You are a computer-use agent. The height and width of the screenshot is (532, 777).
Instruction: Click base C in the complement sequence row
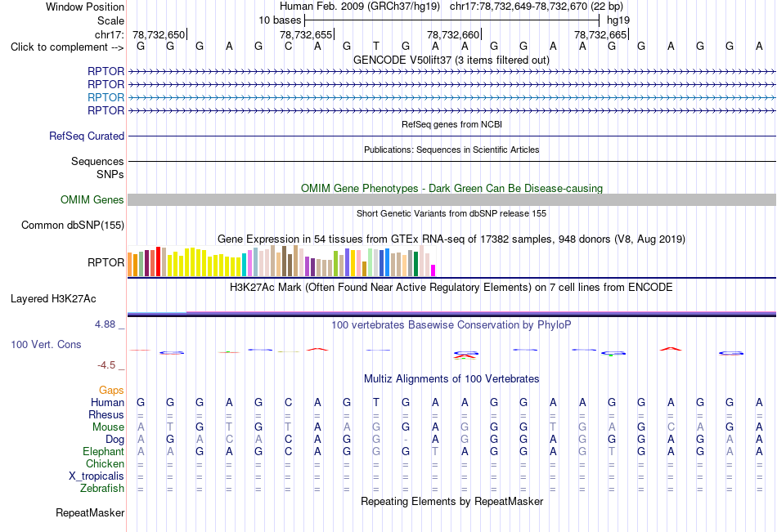point(288,47)
